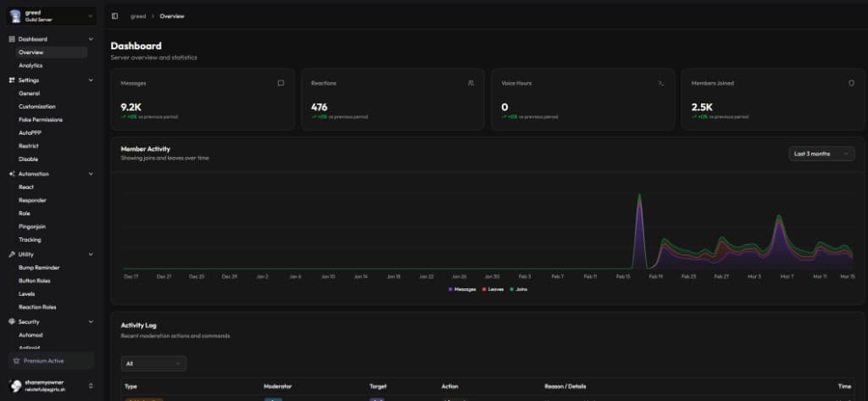The width and height of the screenshot is (868, 401).
Task: Open the Responder automation page
Action: tap(33, 200)
